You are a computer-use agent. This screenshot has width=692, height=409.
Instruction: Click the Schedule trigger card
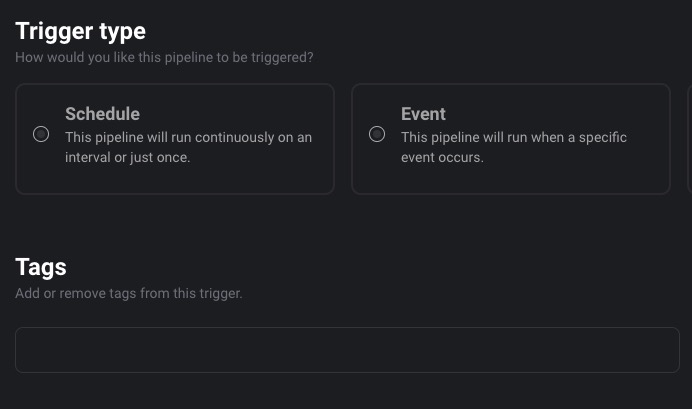[x=175, y=139]
